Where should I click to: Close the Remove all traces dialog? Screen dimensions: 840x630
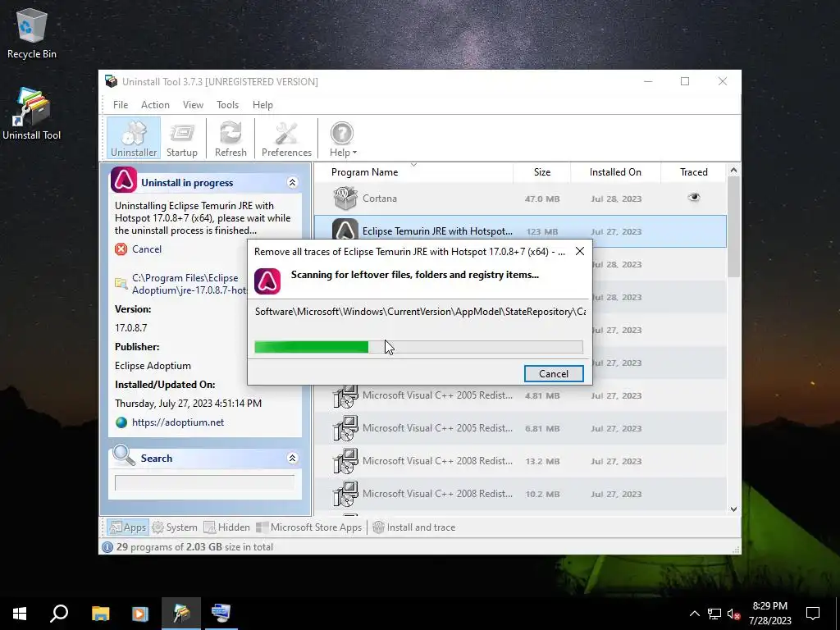(580, 251)
